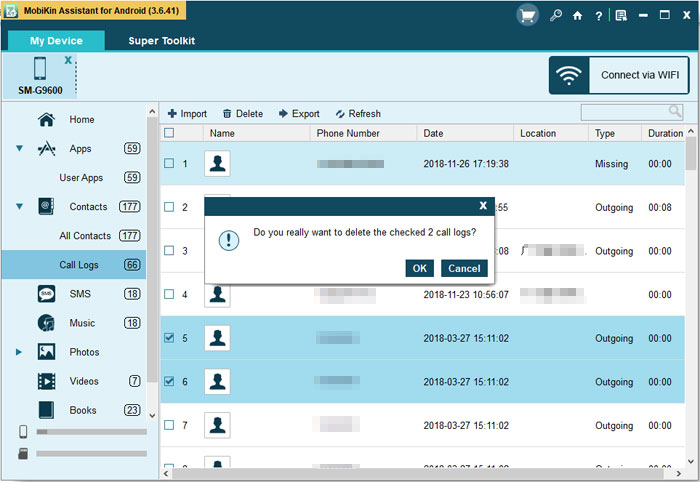This screenshot has width=700, height=482.
Task: Switch to the Super Toolkit tab
Action: click(161, 41)
